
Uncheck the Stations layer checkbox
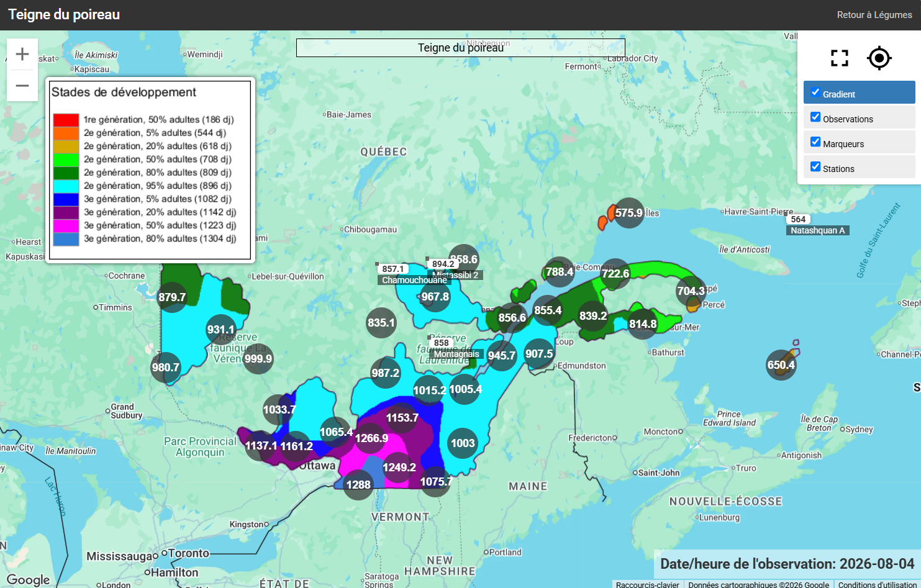point(815,166)
